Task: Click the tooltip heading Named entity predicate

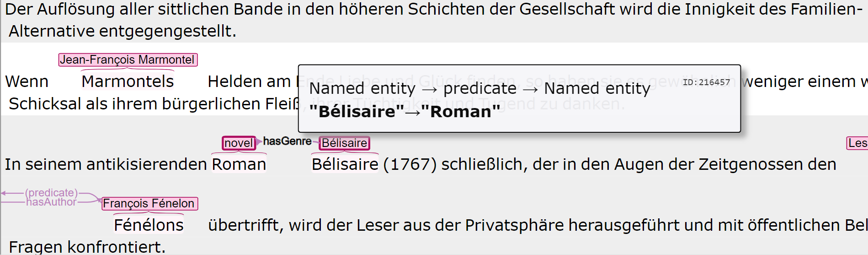Action: pyautogui.click(x=479, y=88)
